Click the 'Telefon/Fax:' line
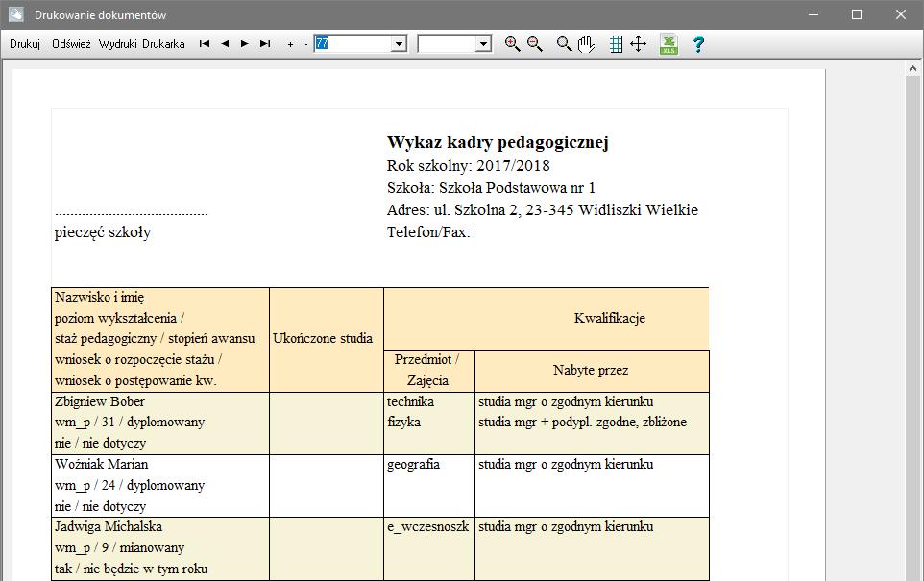This screenshot has width=924, height=581. (428, 232)
